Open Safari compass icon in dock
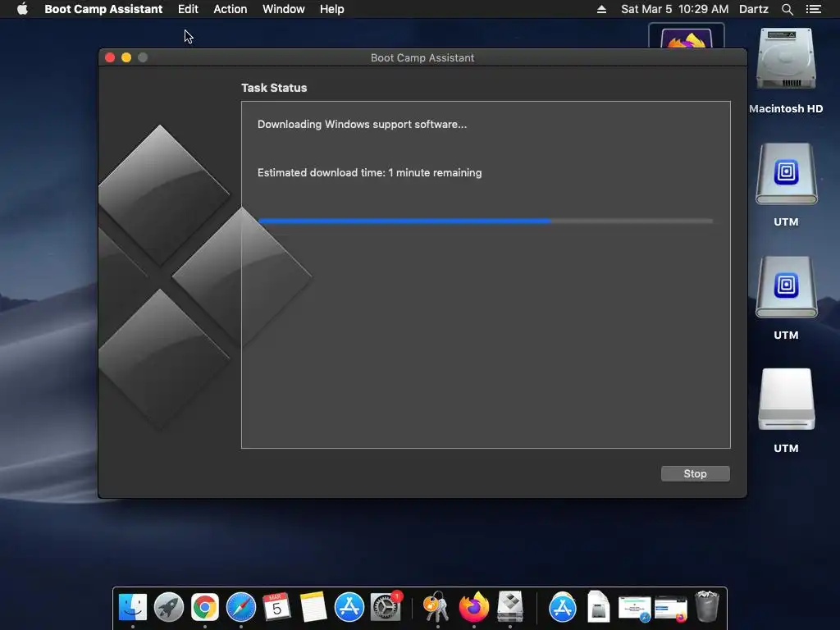Viewport: 840px width, 630px height. 241,607
